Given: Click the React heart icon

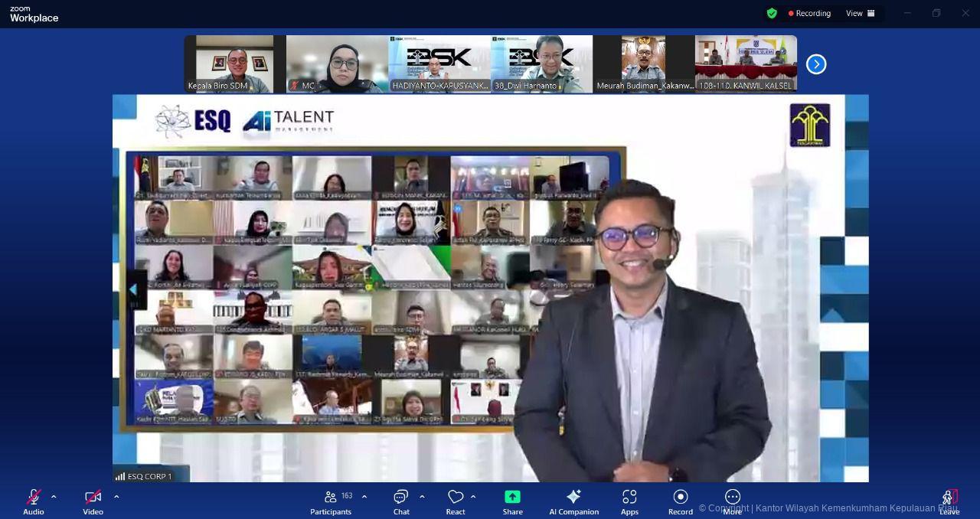Looking at the screenshot, I should point(456,498).
